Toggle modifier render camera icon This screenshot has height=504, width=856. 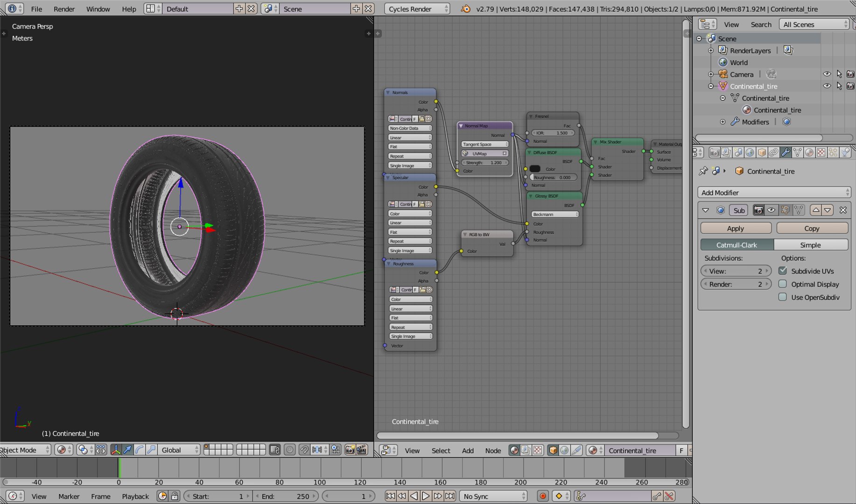(x=759, y=210)
